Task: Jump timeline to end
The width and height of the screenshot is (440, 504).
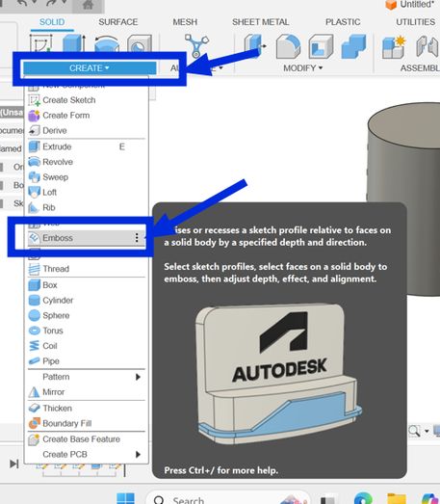Action: [x=13, y=464]
